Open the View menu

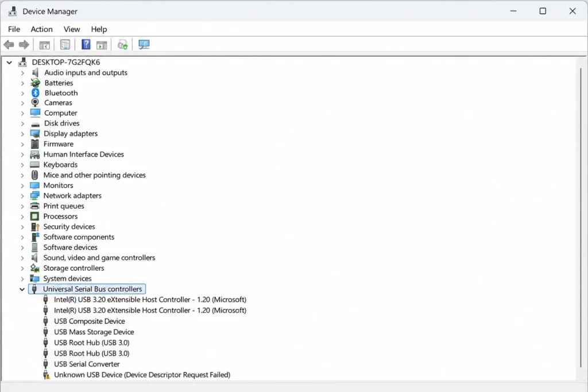click(x=72, y=29)
